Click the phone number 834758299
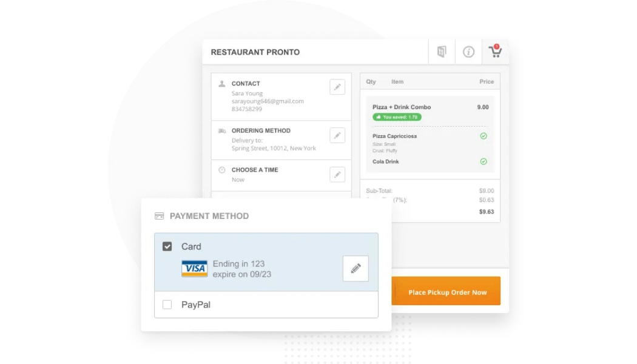The image size is (637, 364). pos(246,109)
